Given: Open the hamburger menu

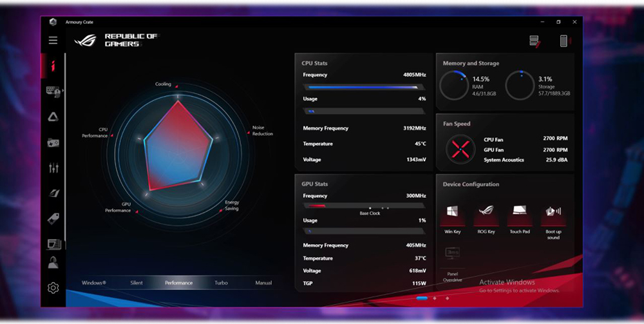Looking at the screenshot, I should (x=53, y=40).
